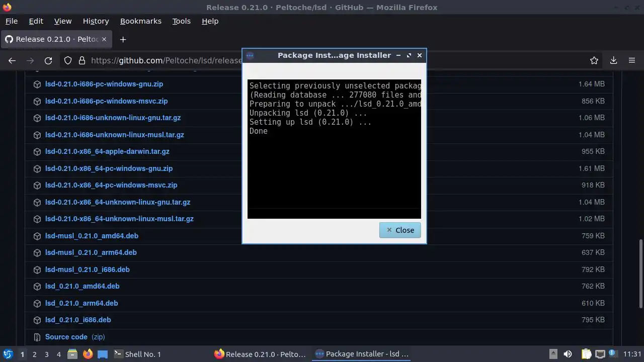The width and height of the screenshot is (644, 362).
Task: Open a new tab with the plus button
Action: tap(123, 39)
